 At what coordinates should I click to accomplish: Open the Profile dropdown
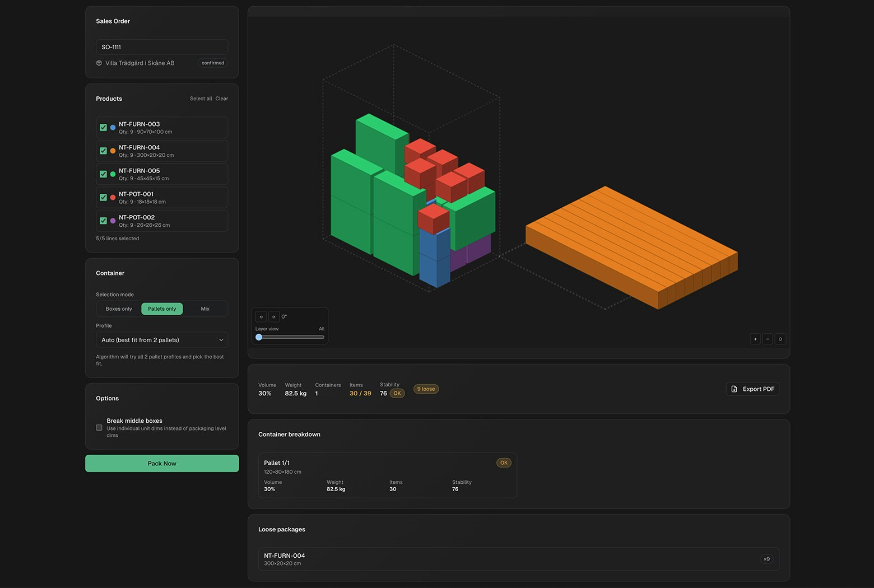coord(161,339)
